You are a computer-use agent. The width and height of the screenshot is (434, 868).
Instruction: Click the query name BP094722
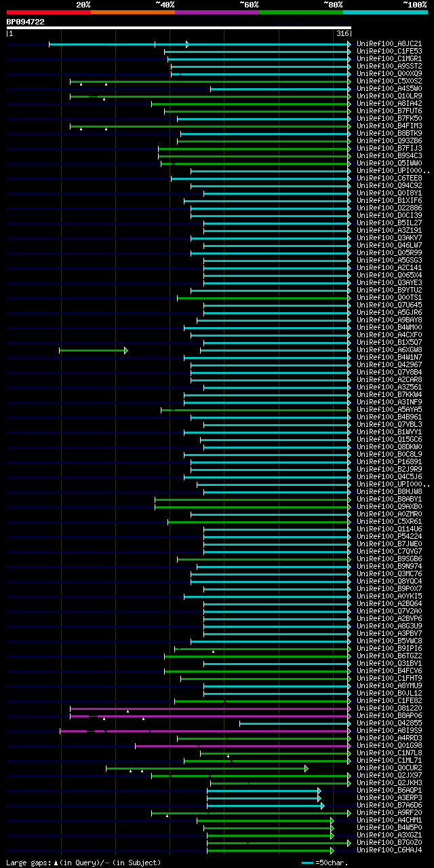point(26,22)
